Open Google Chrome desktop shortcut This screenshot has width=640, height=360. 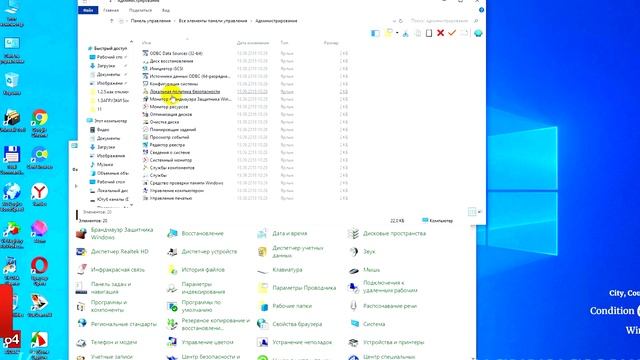40,123
